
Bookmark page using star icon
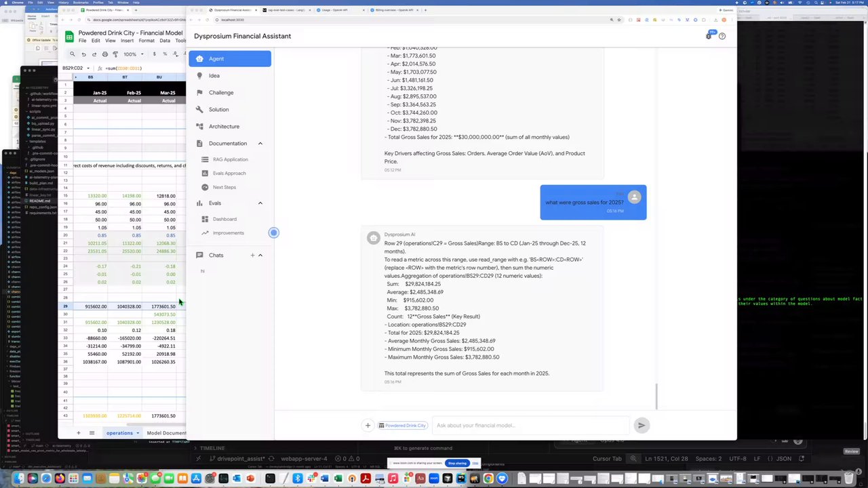tap(618, 20)
